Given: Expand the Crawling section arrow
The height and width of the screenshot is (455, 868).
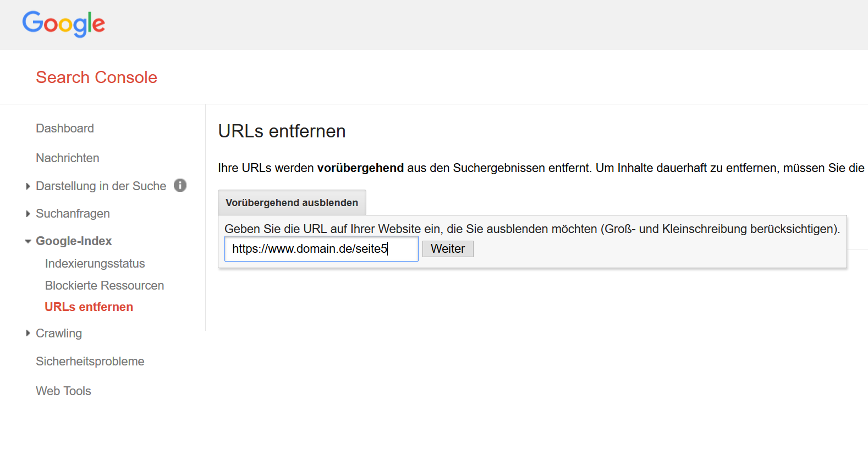Looking at the screenshot, I should coord(28,334).
